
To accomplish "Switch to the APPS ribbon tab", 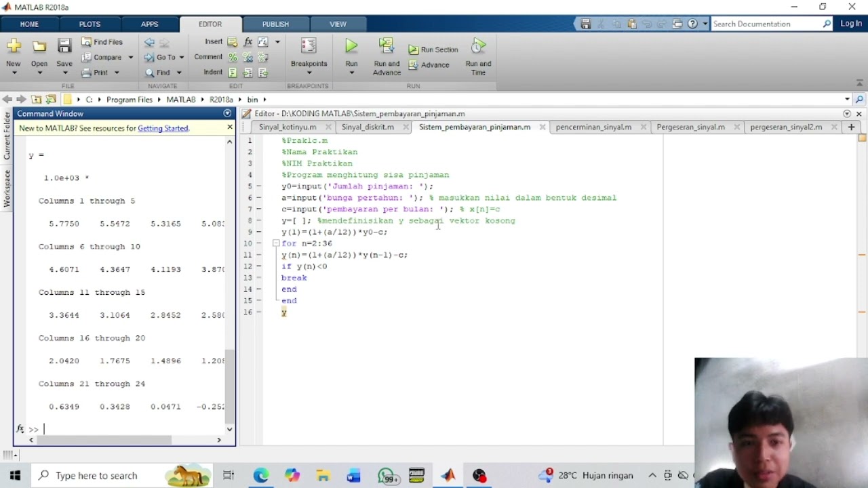I will (149, 24).
